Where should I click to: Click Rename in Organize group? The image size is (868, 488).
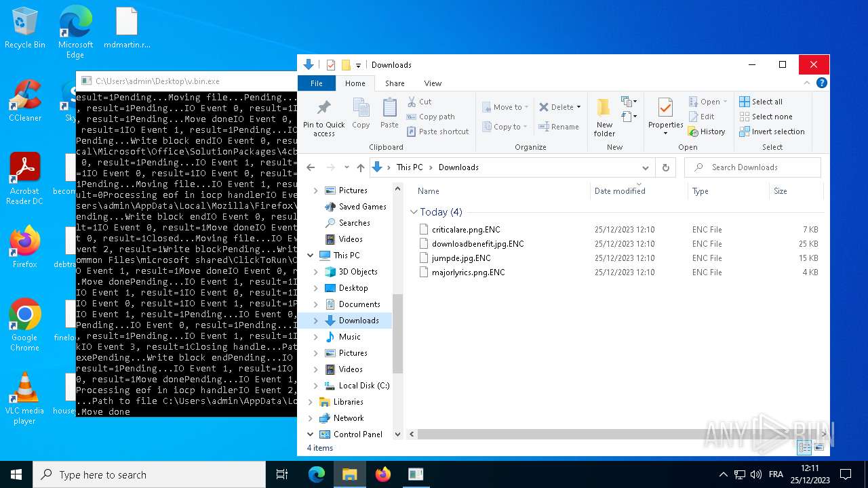559,127
